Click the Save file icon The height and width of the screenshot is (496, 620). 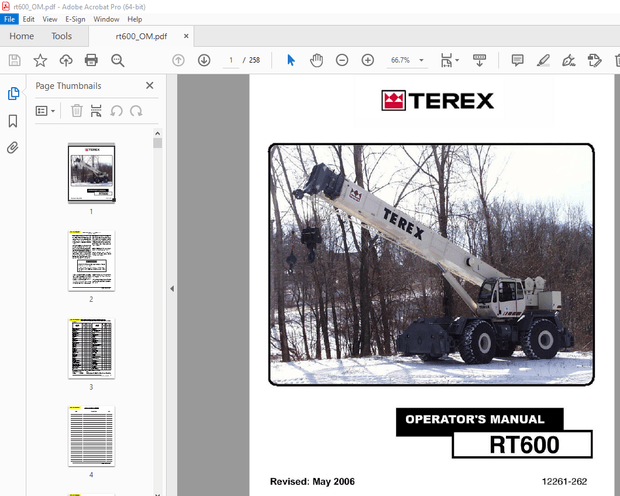click(x=15, y=60)
